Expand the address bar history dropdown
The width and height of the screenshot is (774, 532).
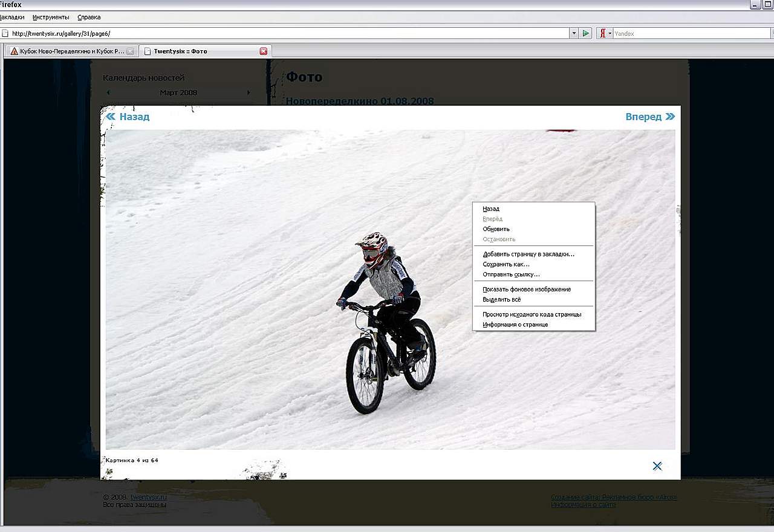574,33
